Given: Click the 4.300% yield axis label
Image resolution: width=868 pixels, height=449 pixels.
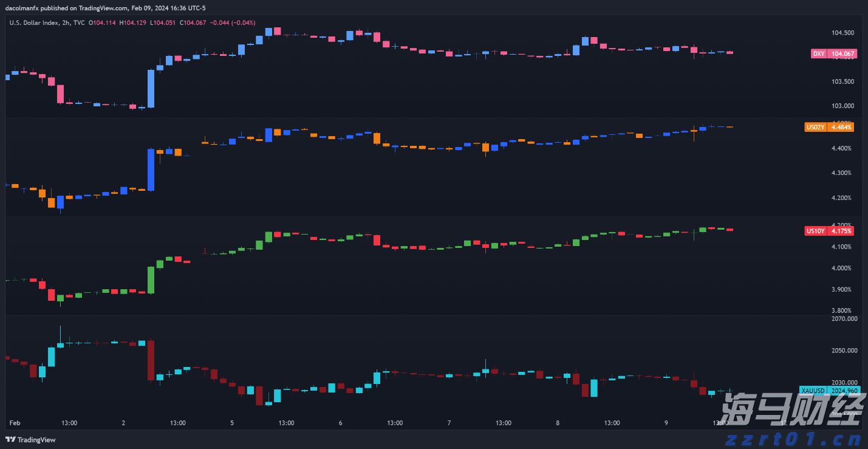Looking at the screenshot, I should tap(841, 173).
